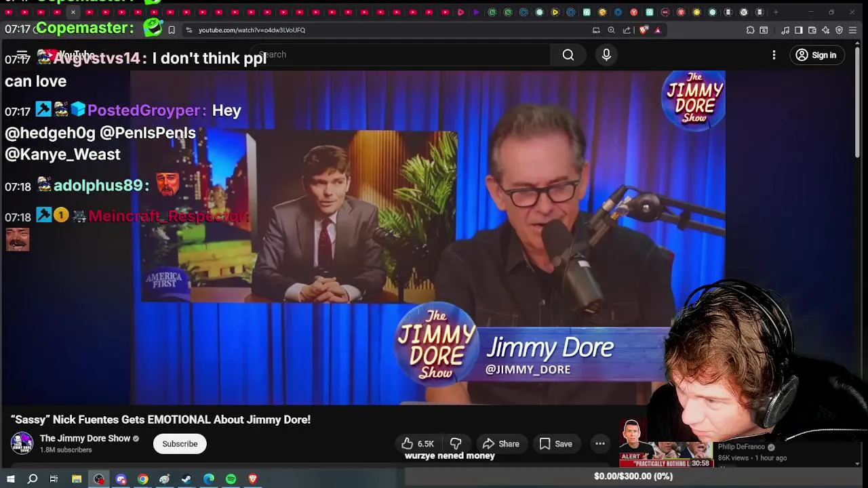Open Brave Wallet icon

812,30
